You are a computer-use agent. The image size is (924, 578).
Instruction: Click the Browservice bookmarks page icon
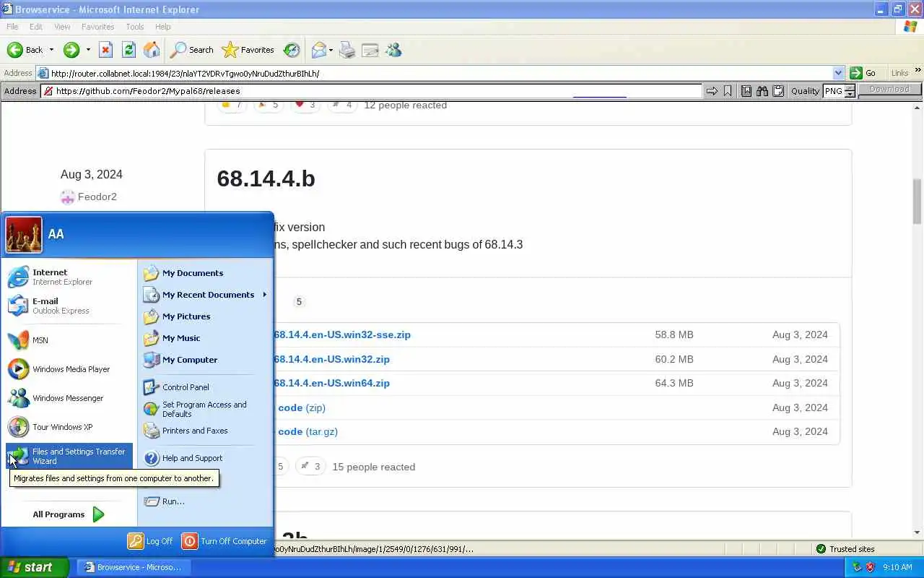(746, 91)
